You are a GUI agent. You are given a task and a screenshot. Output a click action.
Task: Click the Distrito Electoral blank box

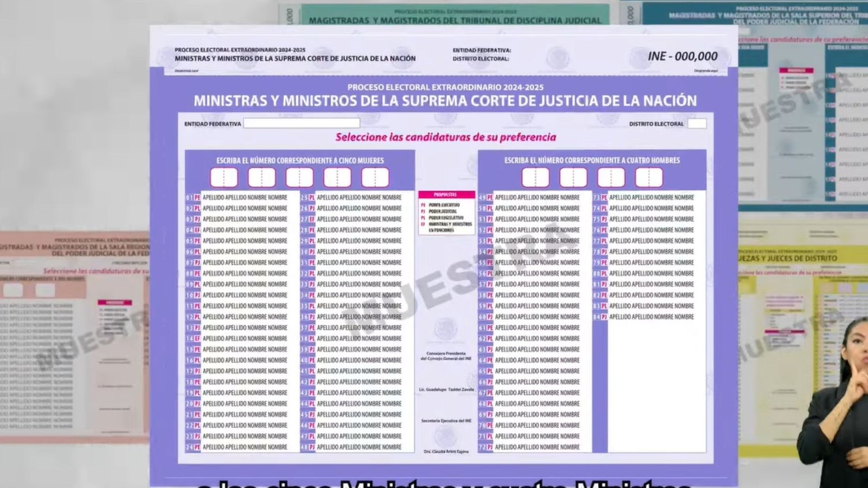pos(697,124)
